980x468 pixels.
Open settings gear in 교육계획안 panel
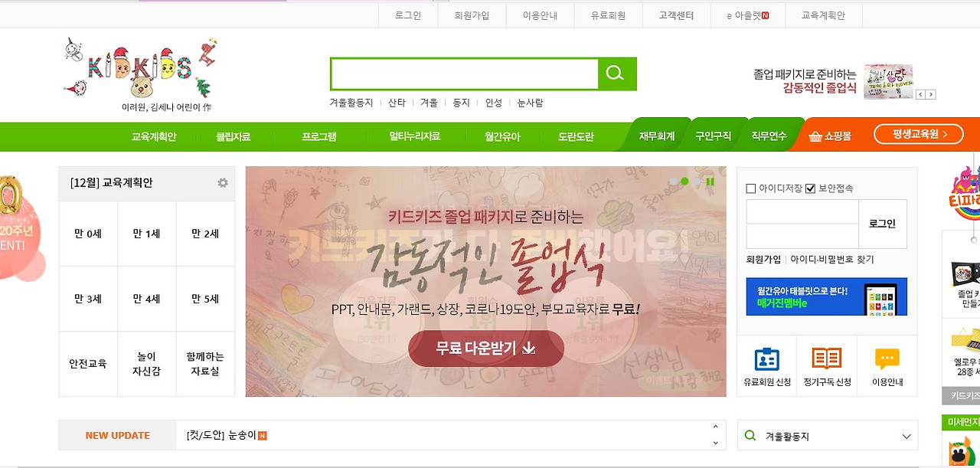(x=223, y=183)
